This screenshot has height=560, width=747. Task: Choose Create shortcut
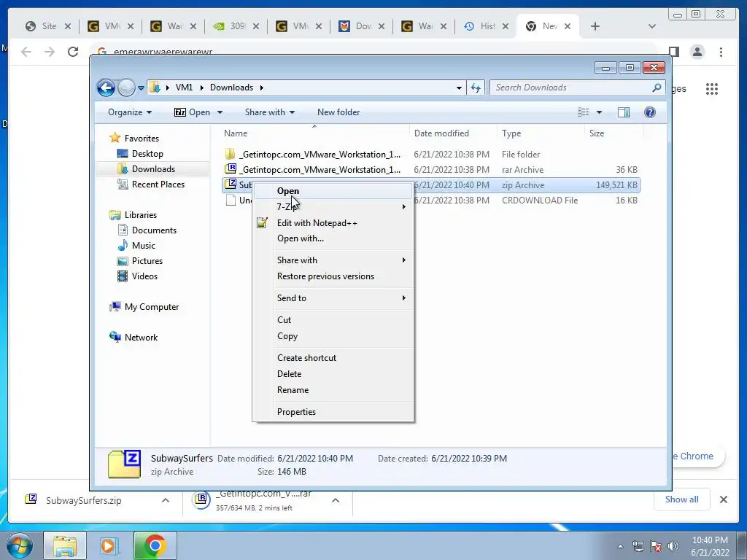(333, 357)
